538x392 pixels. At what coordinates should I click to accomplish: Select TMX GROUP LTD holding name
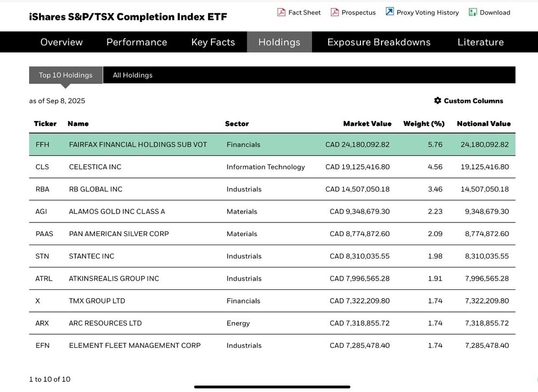[97, 301]
